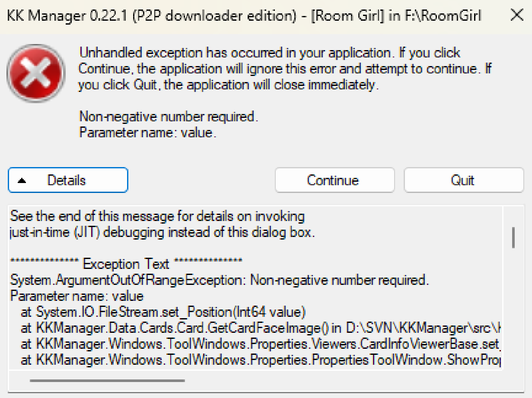This screenshot has width=532, height=398.
Task: Click the horizontal scrollbar below the exception text
Action: tap(106, 381)
